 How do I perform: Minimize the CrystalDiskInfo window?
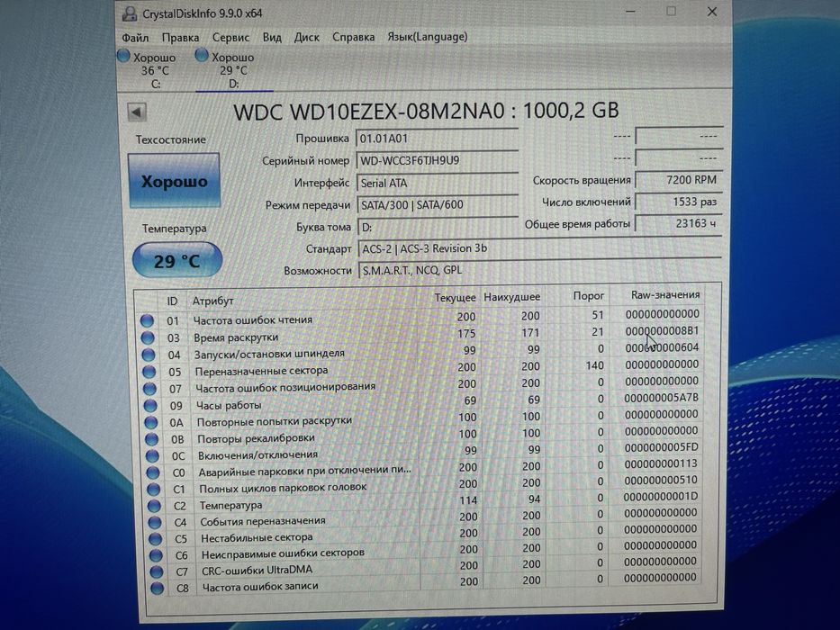point(630,11)
